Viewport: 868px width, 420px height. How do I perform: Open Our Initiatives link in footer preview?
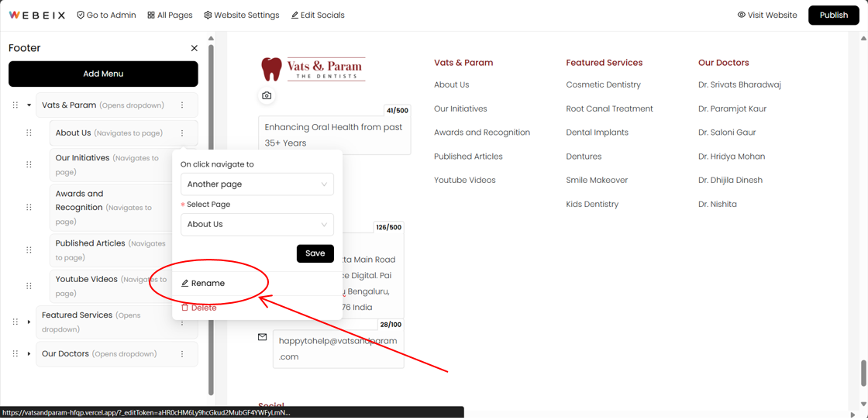click(460, 108)
